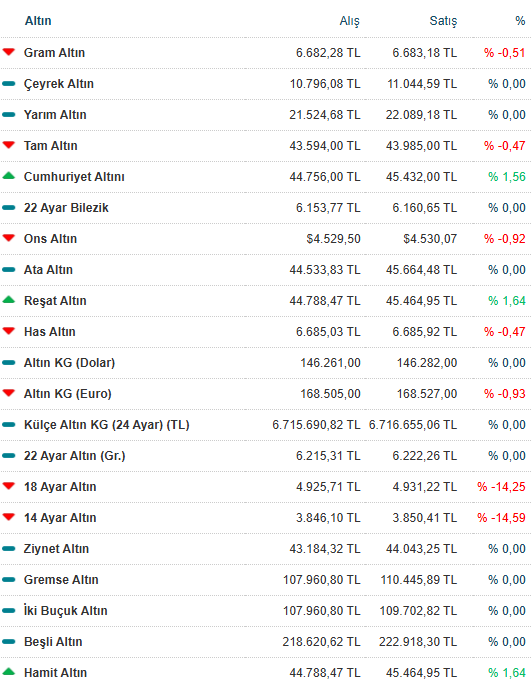This screenshot has width=531, height=685.
Task: Click the Satış column header
Action: pyautogui.click(x=443, y=21)
